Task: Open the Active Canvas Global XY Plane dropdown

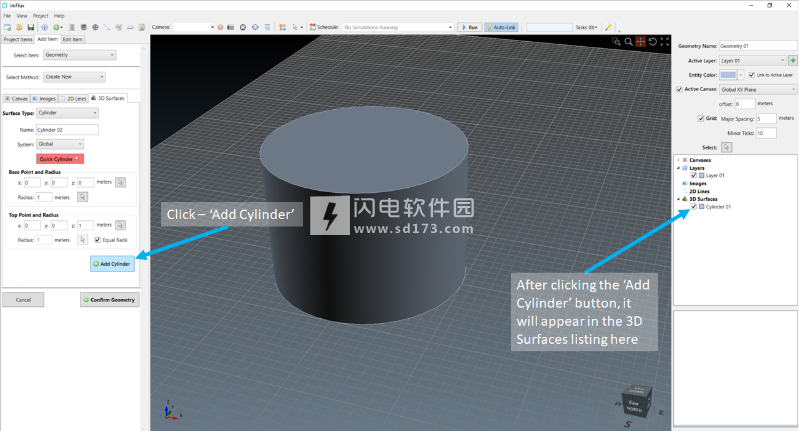Action: pos(758,89)
